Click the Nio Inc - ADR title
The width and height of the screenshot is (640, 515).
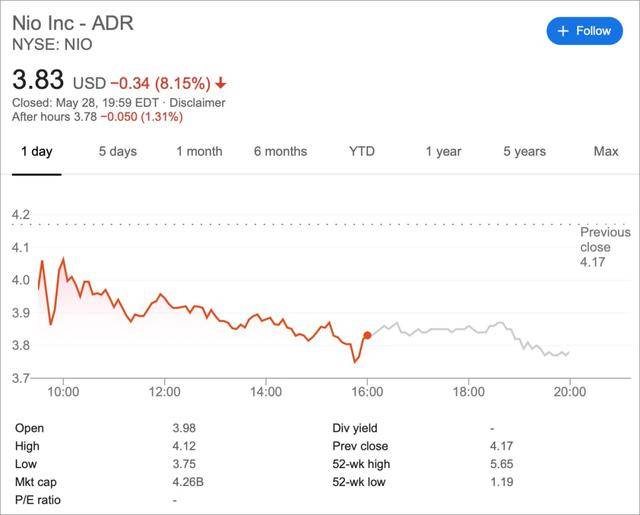(72, 23)
